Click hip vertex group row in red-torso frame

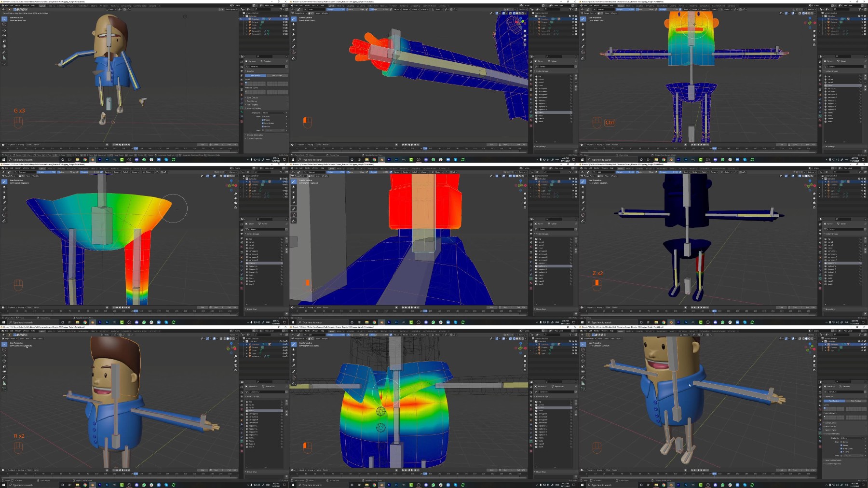coord(554,239)
